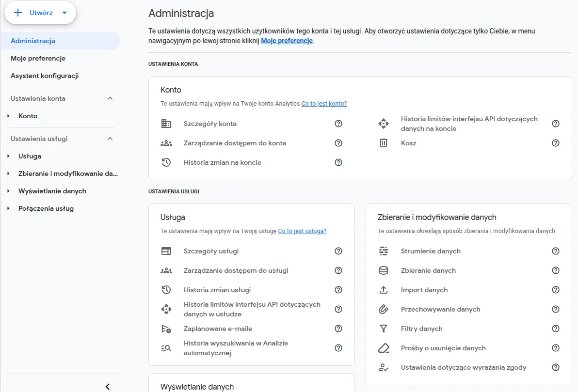The height and width of the screenshot is (392, 578).
Task: Select Administracja in the sidebar
Action: click(61, 41)
